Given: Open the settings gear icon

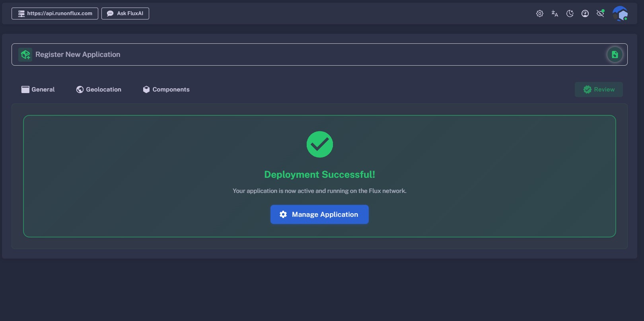Looking at the screenshot, I should pos(539,14).
